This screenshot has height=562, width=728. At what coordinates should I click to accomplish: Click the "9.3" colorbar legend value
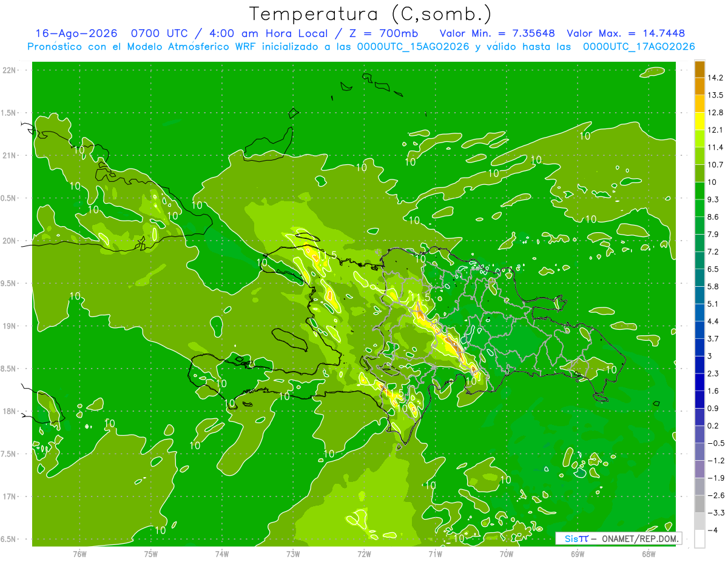[x=713, y=199]
